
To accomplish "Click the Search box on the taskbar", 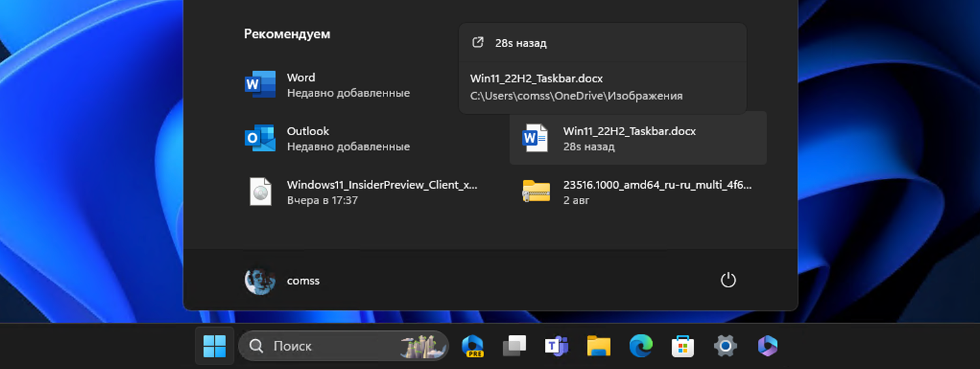I will tap(344, 346).
